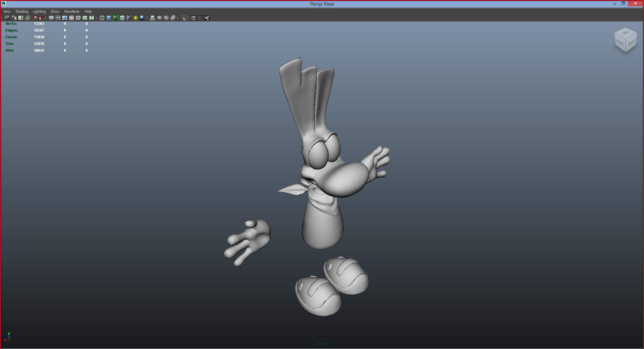Click the Maya application icon in title bar
Screen dimensions: 644x349
[x=4, y=4]
